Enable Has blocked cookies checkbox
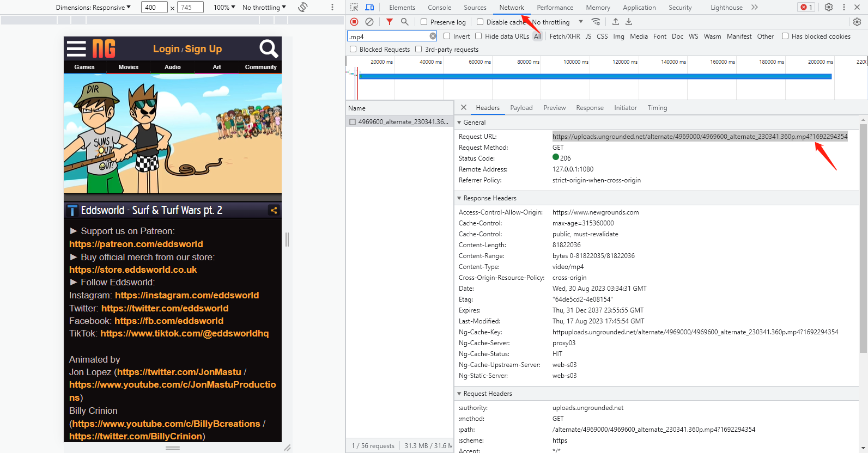 point(785,36)
